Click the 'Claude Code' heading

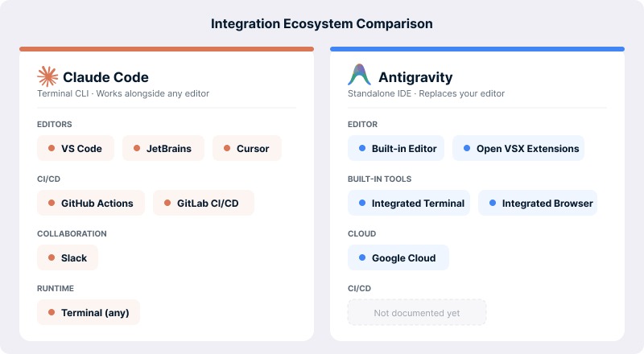[105, 76]
